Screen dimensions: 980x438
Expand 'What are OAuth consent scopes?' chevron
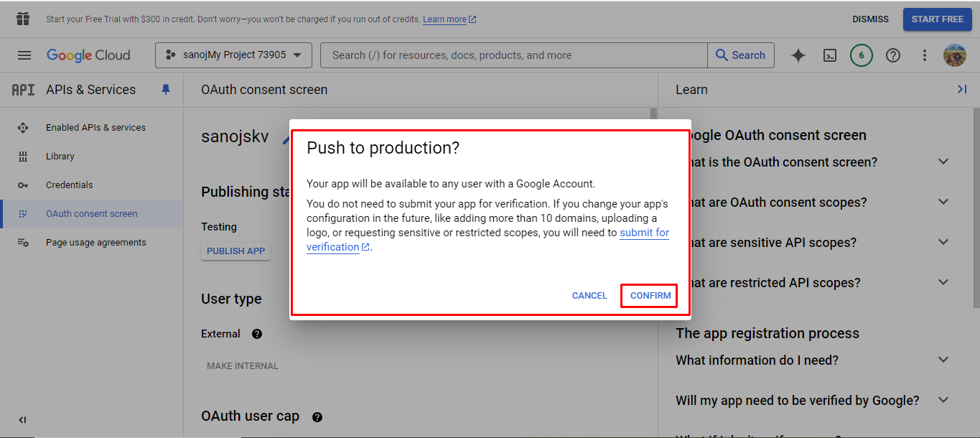coord(943,202)
